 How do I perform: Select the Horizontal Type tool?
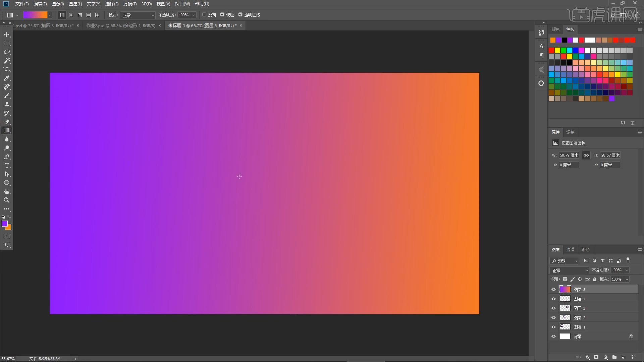pos(7,166)
